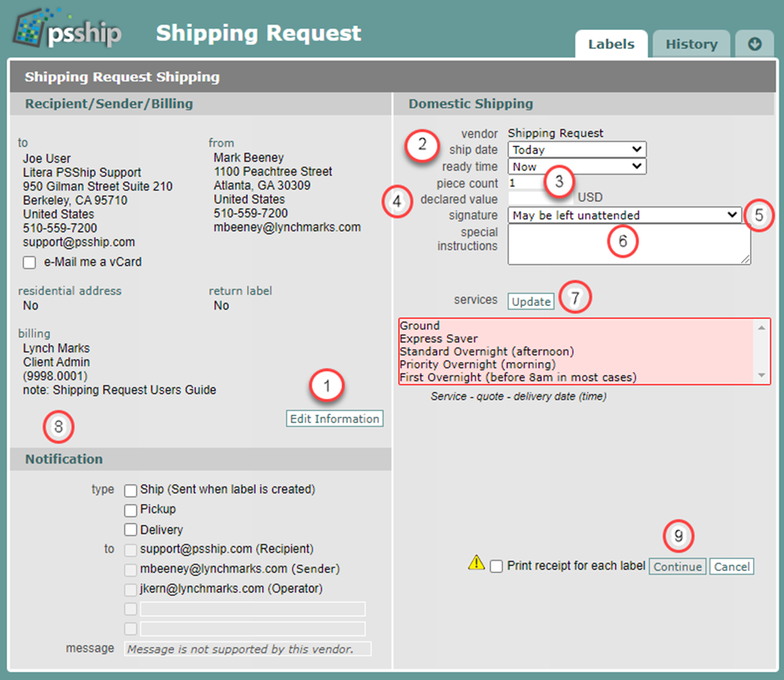Check the support@psship.com recipient notification
784x680 pixels.
tap(131, 550)
